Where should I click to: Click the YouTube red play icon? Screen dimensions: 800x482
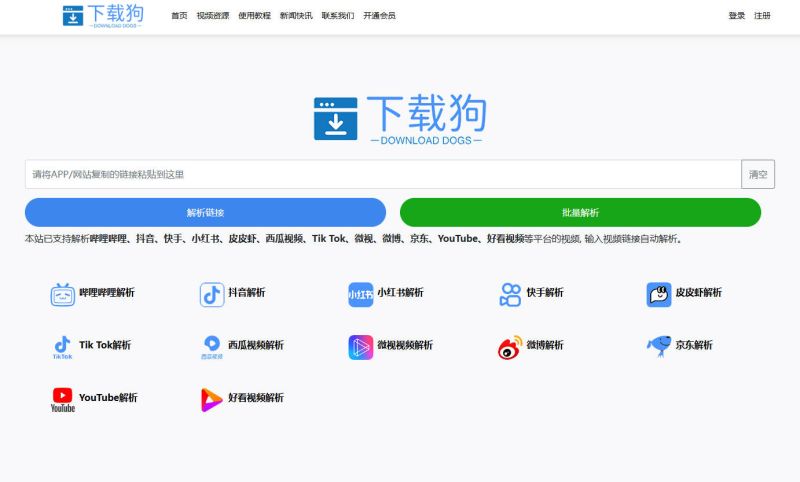pyautogui.click(x=63, y=400)
